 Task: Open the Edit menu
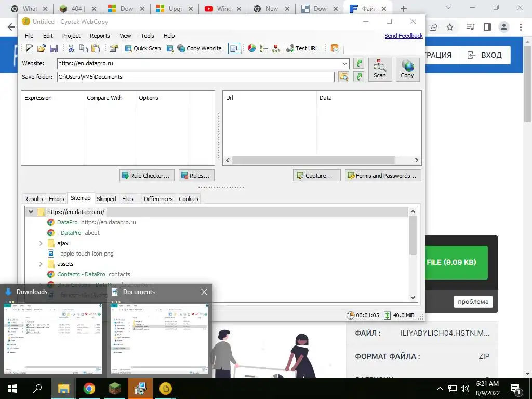[x=48, y=36]
